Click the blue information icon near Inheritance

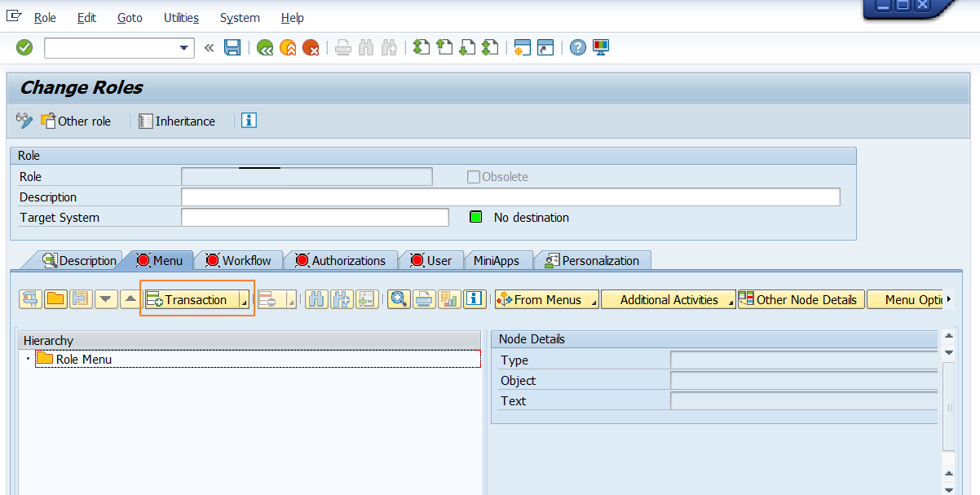tap(249, 121)
